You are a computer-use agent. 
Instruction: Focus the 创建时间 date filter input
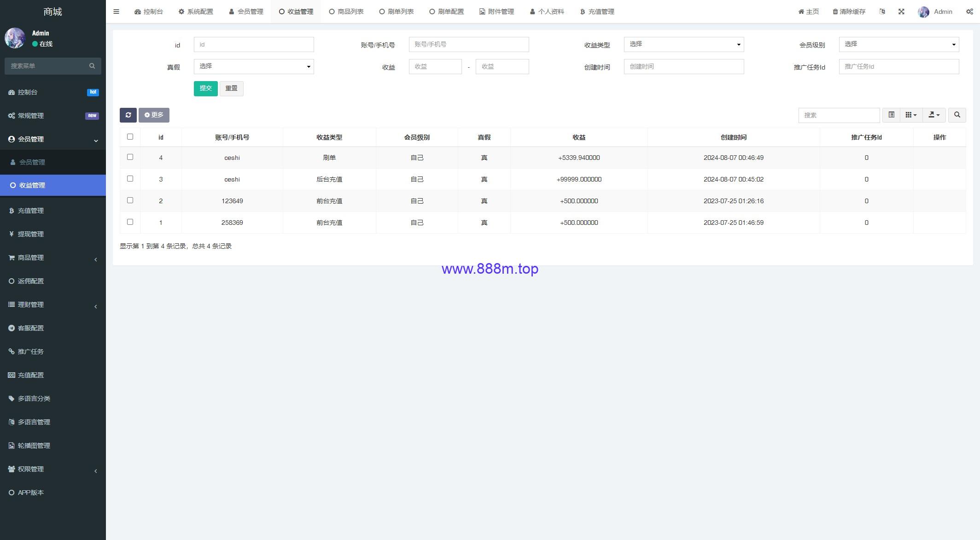(x=684, y=66)
